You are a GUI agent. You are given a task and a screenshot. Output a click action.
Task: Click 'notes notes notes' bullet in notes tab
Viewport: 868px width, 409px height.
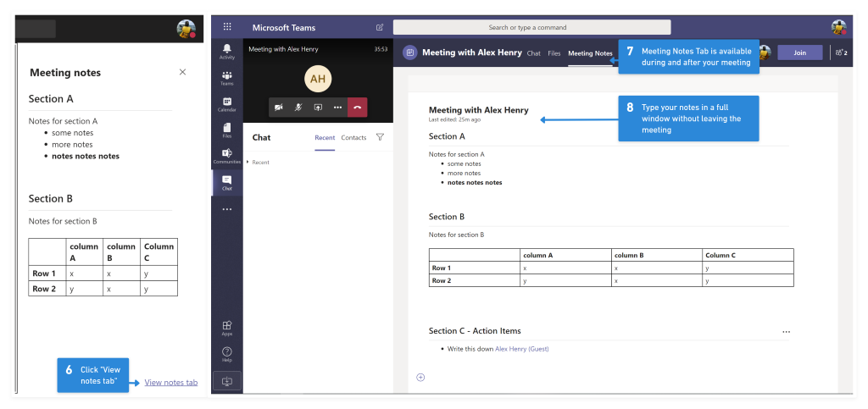coord(475,182)
